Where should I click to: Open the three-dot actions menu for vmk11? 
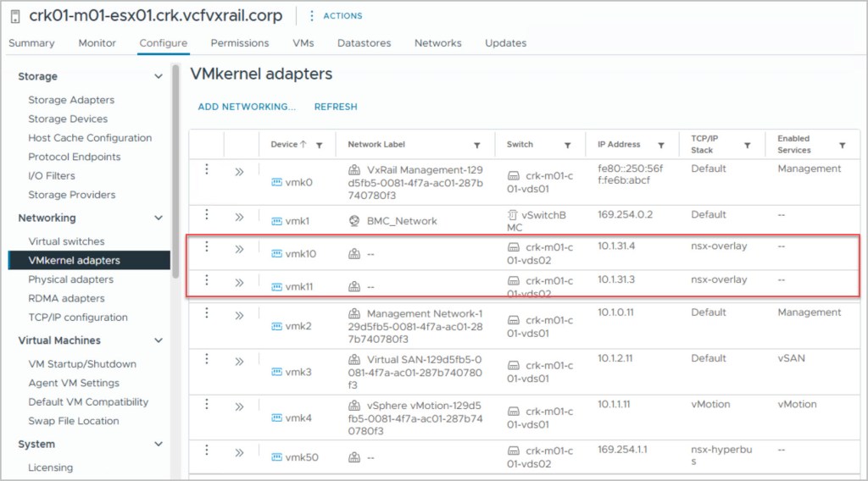[x=207, y=280]
